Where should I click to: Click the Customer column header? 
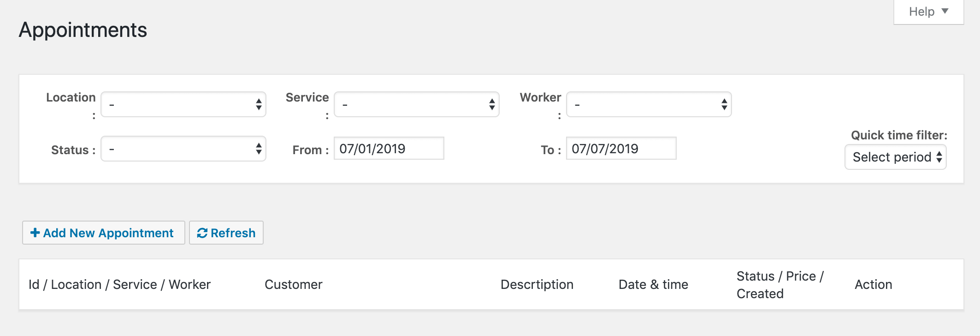tap(293, 284)
